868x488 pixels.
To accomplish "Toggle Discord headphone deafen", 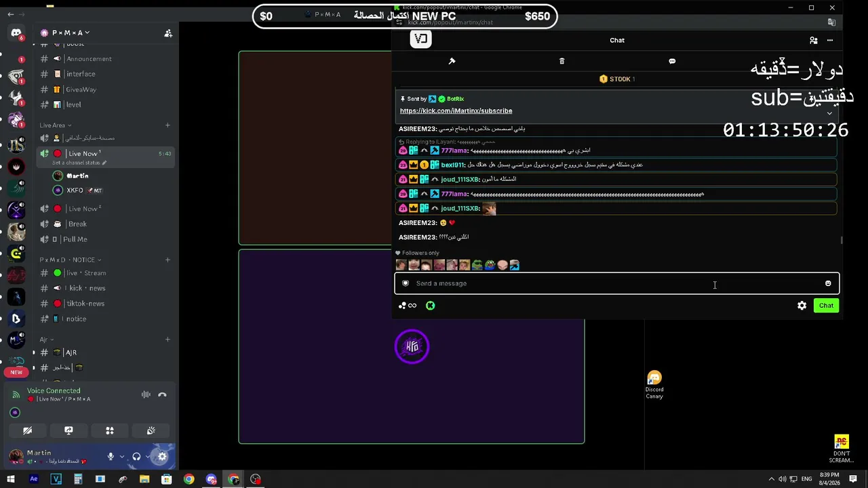I will click(136, 457).
